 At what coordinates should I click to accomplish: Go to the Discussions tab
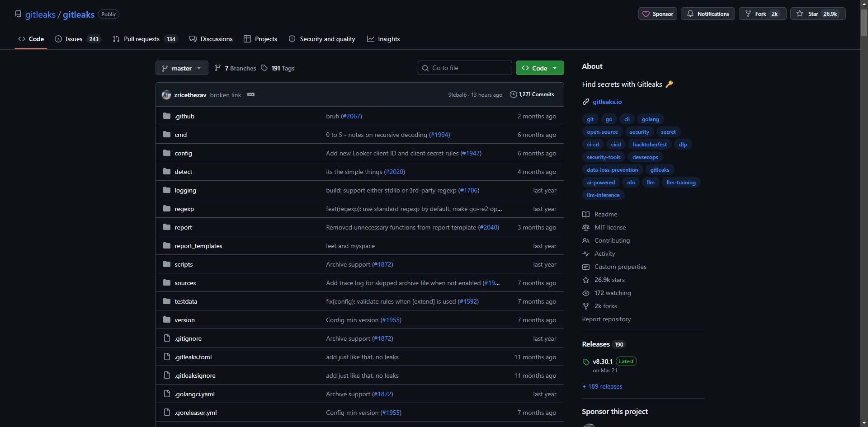point(211,39)
